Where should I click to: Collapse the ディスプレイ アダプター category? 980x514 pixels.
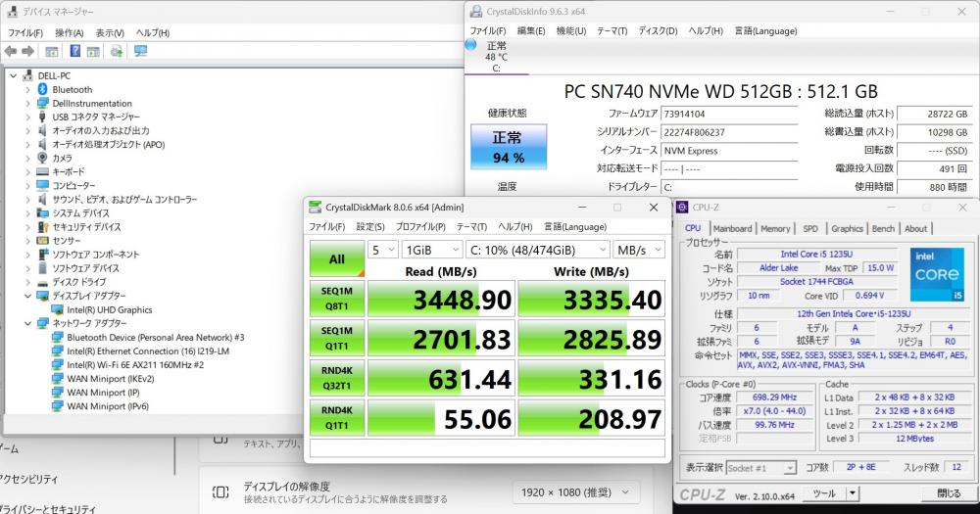click(27, 296)
